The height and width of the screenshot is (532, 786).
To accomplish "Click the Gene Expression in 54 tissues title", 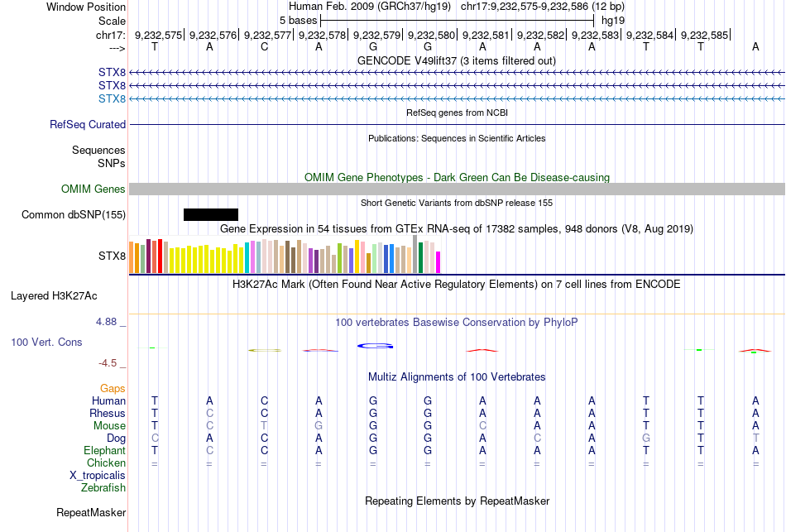I will tap(457, 229).
